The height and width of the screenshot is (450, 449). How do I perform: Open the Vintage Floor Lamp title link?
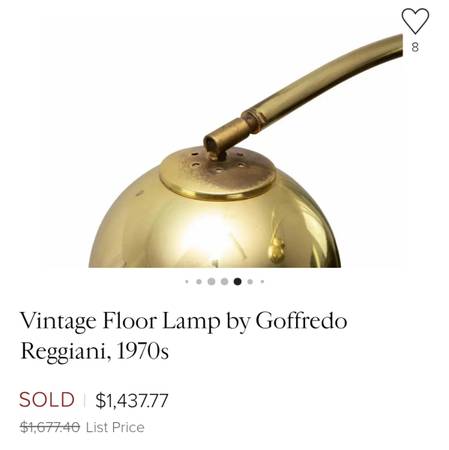point(183,335)
